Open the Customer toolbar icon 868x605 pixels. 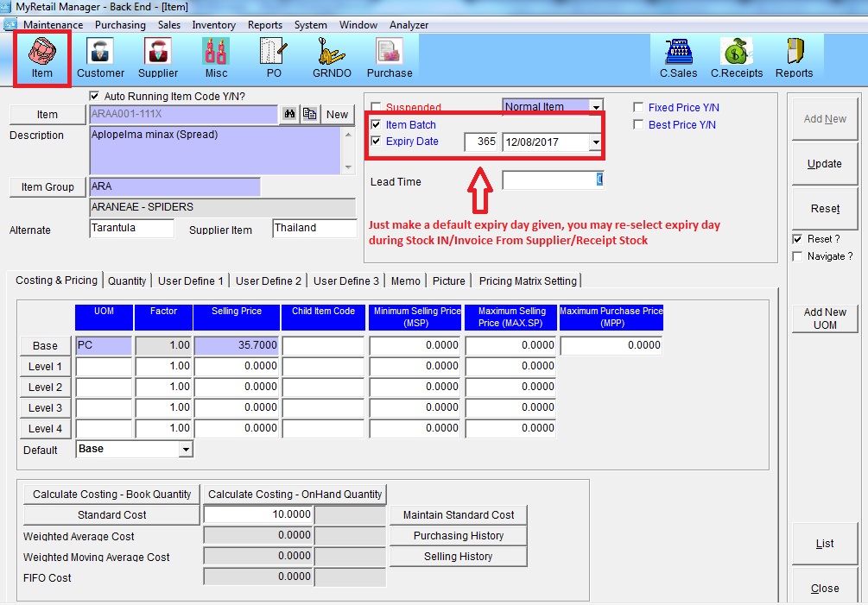[100, 57]
